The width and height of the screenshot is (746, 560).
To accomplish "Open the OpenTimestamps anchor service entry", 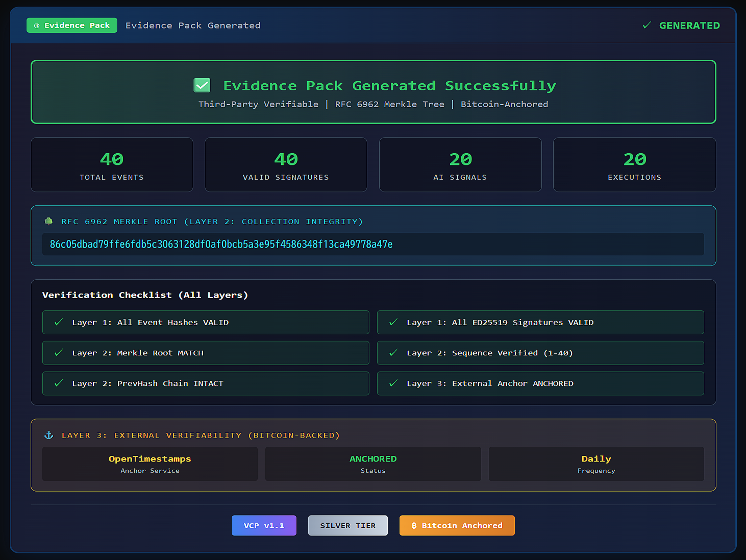I will pos(150,464).
